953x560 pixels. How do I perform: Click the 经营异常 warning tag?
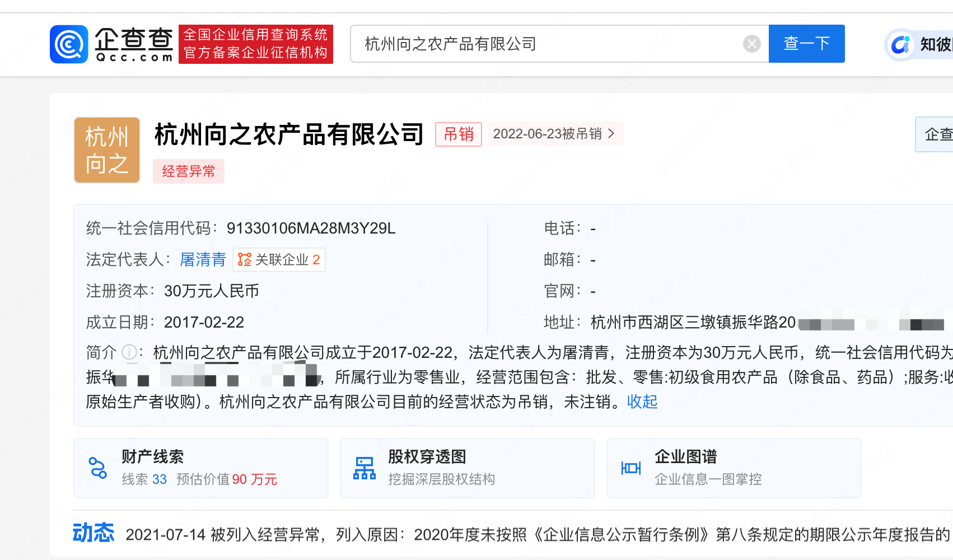pyautogui.click(x=189, y=171)
